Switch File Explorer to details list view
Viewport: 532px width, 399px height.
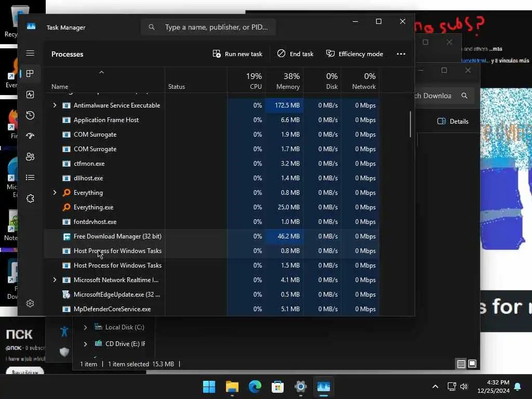pos(461,364)
